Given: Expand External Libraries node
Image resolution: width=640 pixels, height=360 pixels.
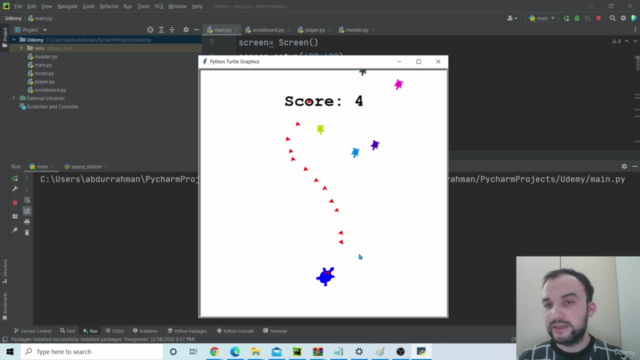Looking at the screenshot, I should pos(14,98).
